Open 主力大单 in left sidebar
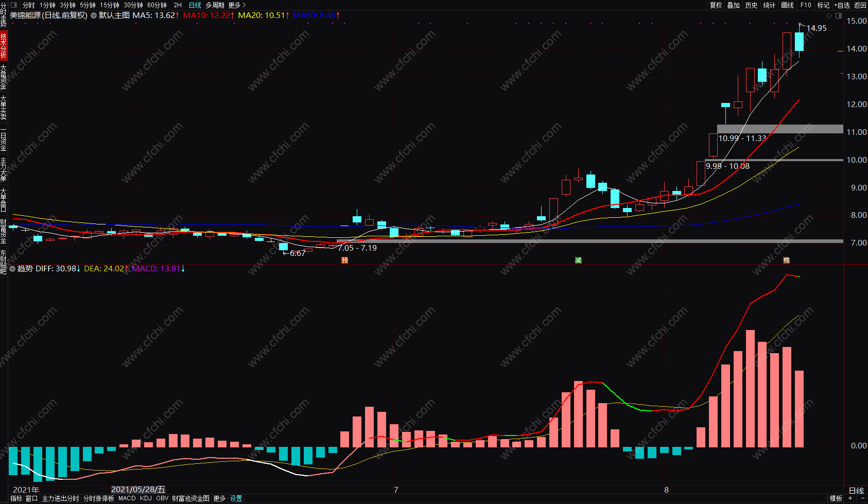Screen dimensions: 868x504 4,169
